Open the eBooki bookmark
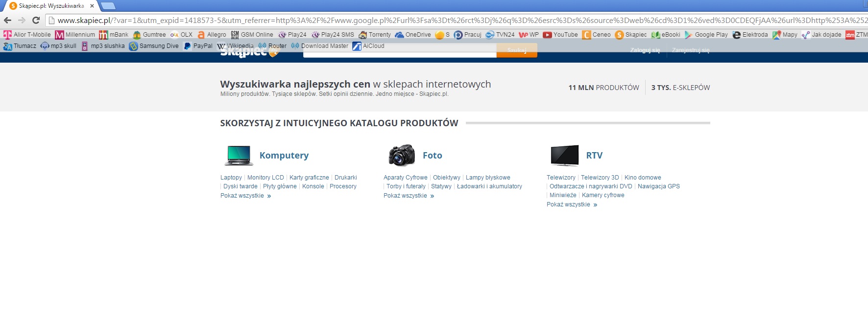Image resolution: width=868 pixels, height=317 pixels. pos(666,35)
